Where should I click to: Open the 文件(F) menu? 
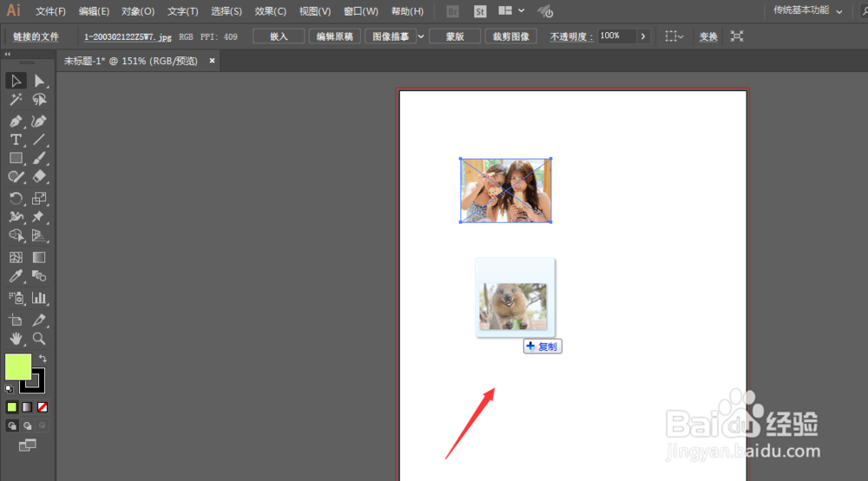(x=50, y=11)
